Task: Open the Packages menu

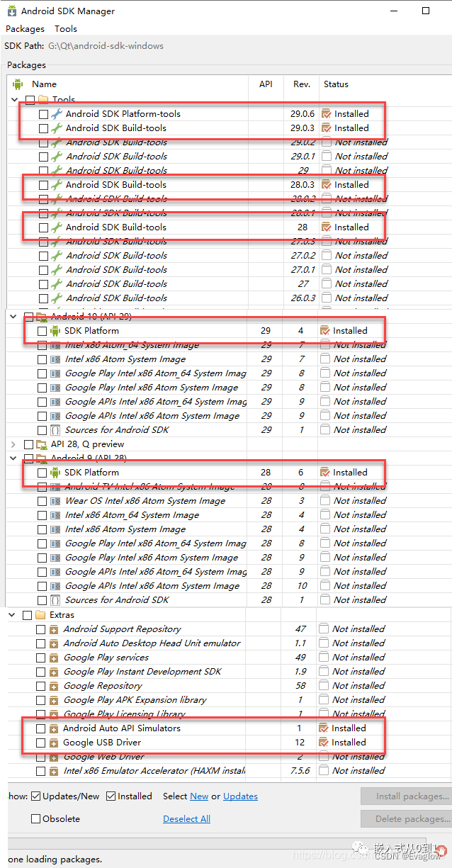Action: point(25,29)
